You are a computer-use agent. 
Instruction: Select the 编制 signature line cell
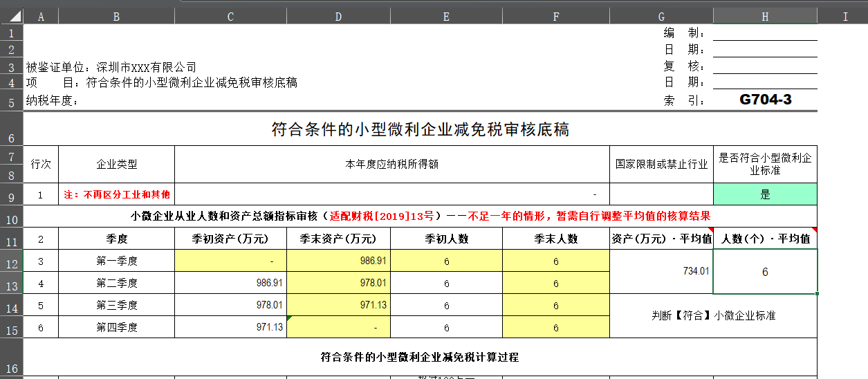click(x=765, y=33)
